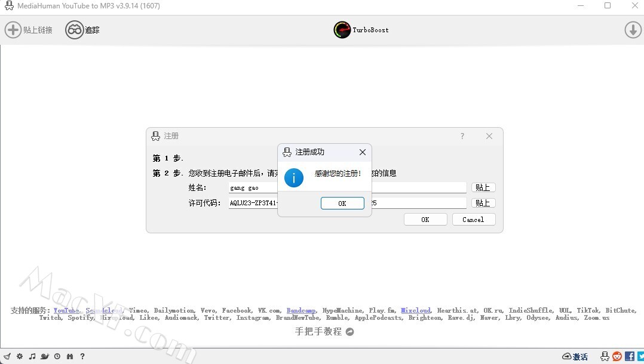The height and width of the screenshot is (364, 644).
Task: Open the 手把手教程 tutorial link
Action: tap(318, 332)
